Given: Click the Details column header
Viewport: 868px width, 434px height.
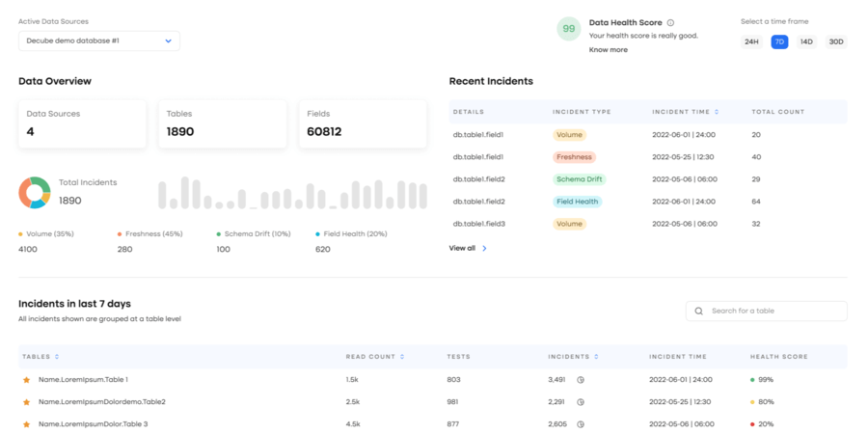Looking at the screenshot, I should [469, 112].
